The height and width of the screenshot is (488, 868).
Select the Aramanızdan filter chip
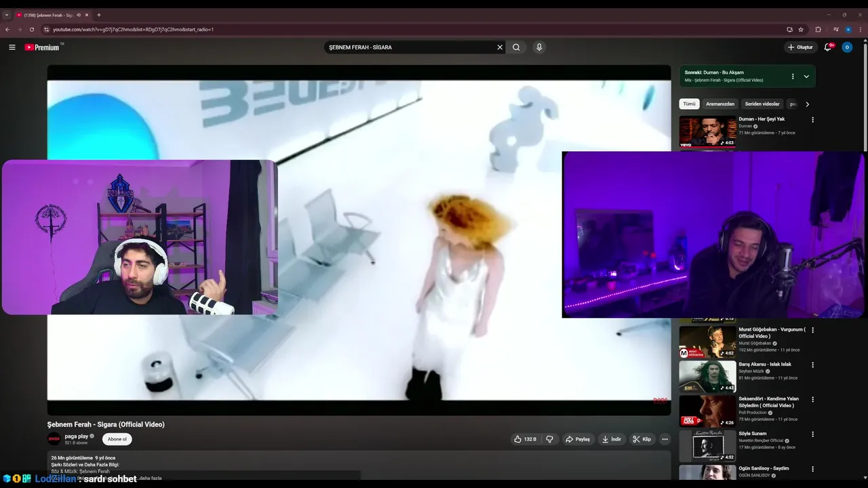coord(720,104)
